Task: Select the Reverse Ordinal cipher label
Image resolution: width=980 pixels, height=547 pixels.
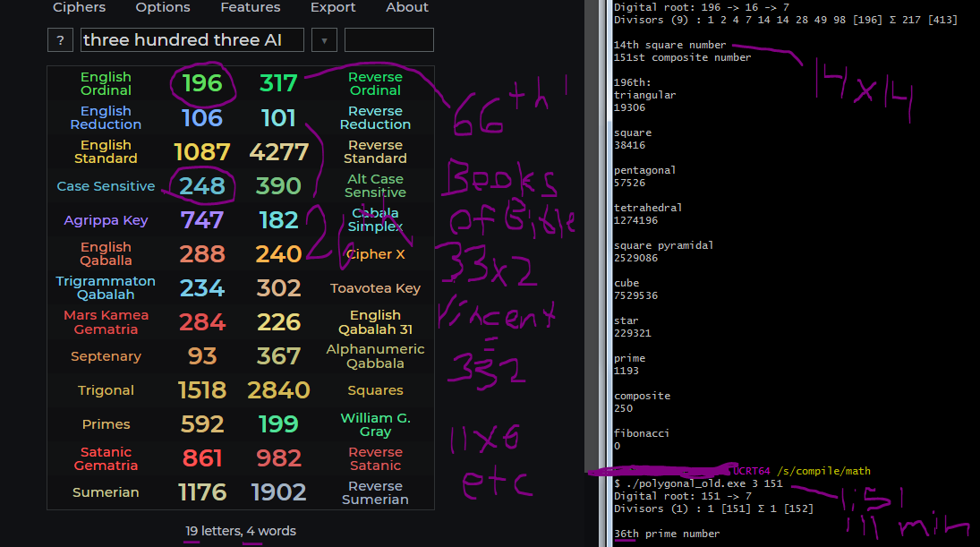Action: (375, 84)
